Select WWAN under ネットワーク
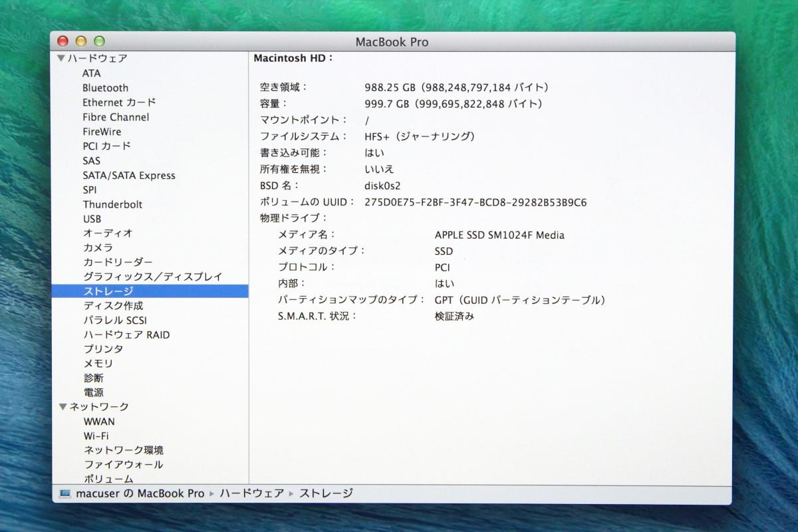This screenshot has width=798, height=532. [99, 422]
